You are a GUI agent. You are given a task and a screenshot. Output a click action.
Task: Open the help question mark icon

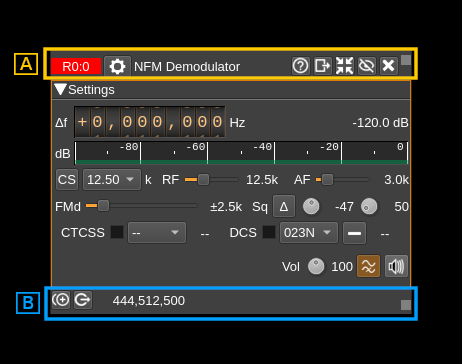301,66
